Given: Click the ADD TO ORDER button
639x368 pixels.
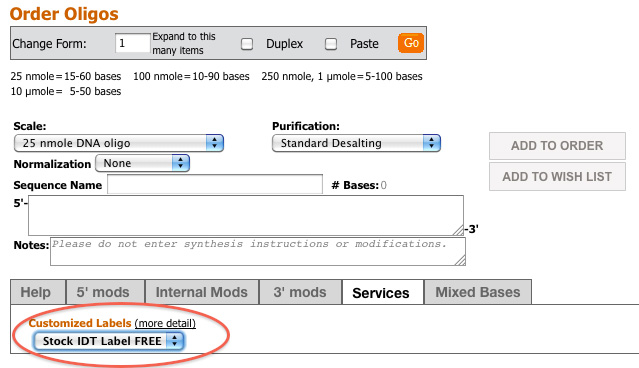Looking at the screenshot, I should tap(557, 145).
